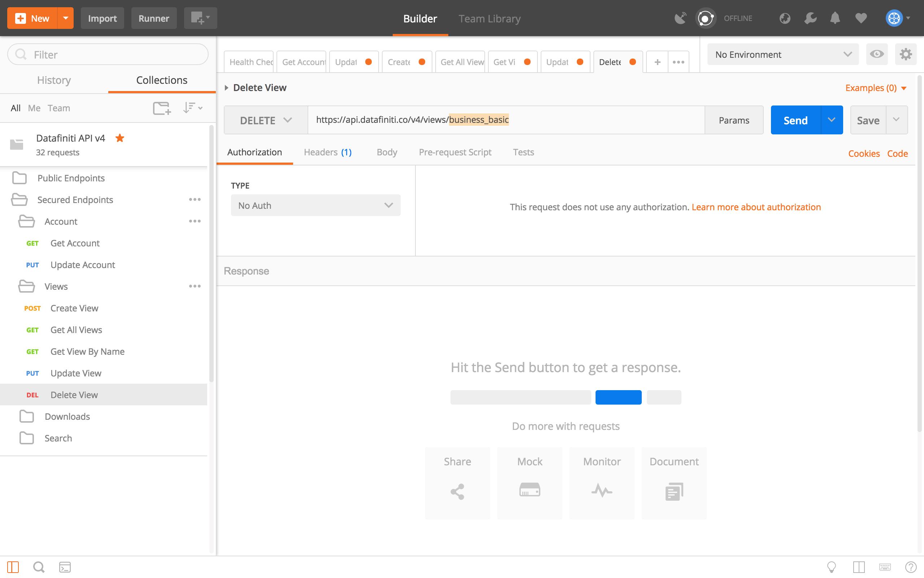The image size is (924, 578).
Task: Expand the Delete View request description
Action: [226, 87]
